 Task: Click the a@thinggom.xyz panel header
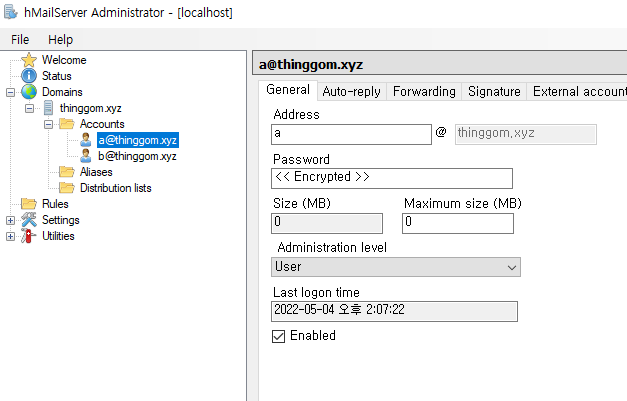pos(440,64)
